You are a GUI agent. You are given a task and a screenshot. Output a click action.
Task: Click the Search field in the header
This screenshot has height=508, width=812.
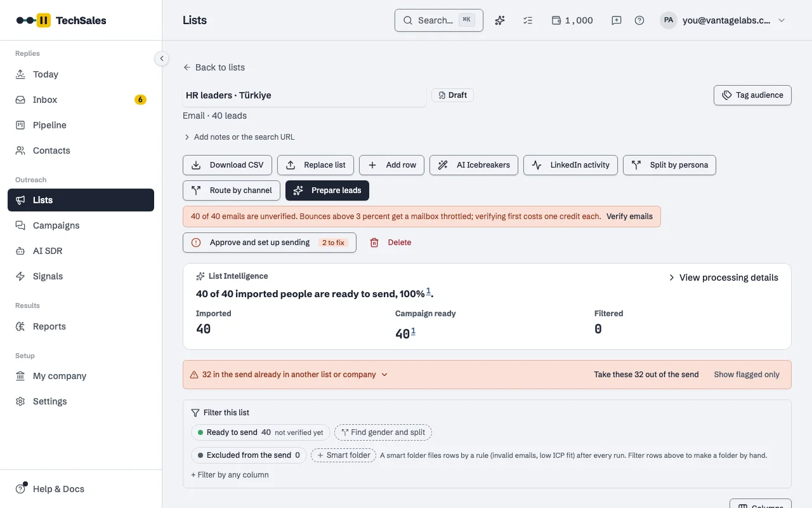click(439, 20)
